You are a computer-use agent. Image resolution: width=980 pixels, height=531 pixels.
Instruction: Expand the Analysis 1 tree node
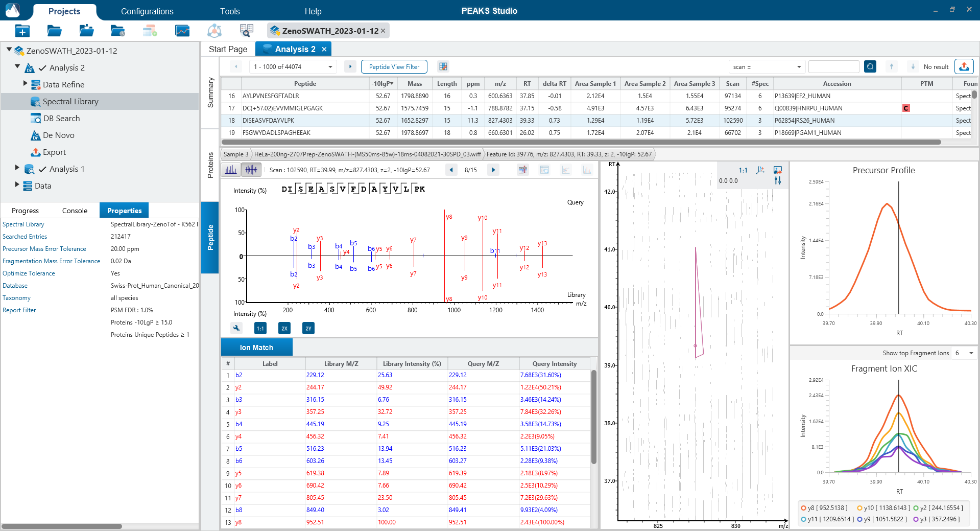click(x=17, y=168)
